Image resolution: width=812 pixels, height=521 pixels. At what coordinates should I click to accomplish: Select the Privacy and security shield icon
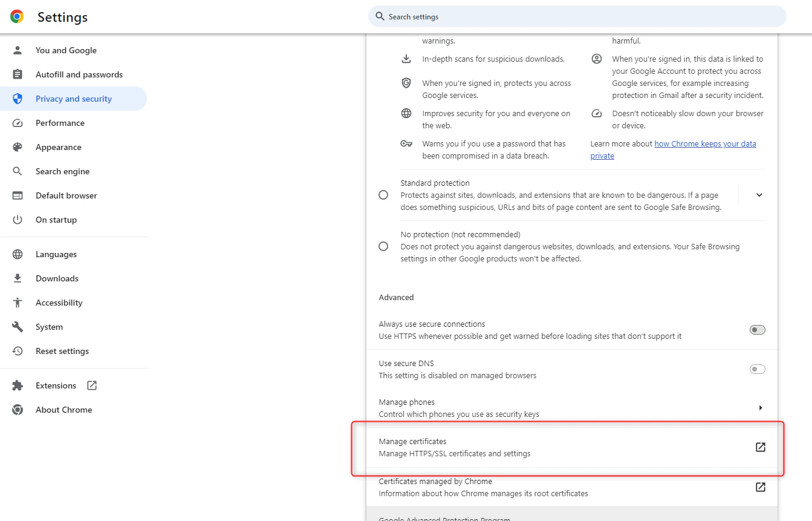pos(17,98)
